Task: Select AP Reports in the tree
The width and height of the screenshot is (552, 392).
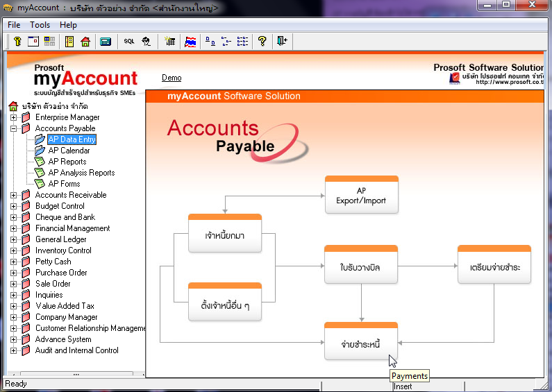Action: [67, 162]
